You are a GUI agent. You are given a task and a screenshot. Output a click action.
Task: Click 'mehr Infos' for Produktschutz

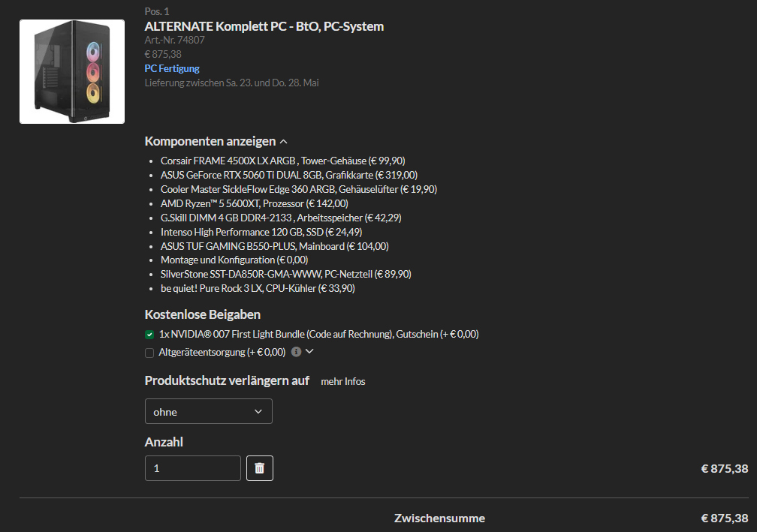[342, 381]
